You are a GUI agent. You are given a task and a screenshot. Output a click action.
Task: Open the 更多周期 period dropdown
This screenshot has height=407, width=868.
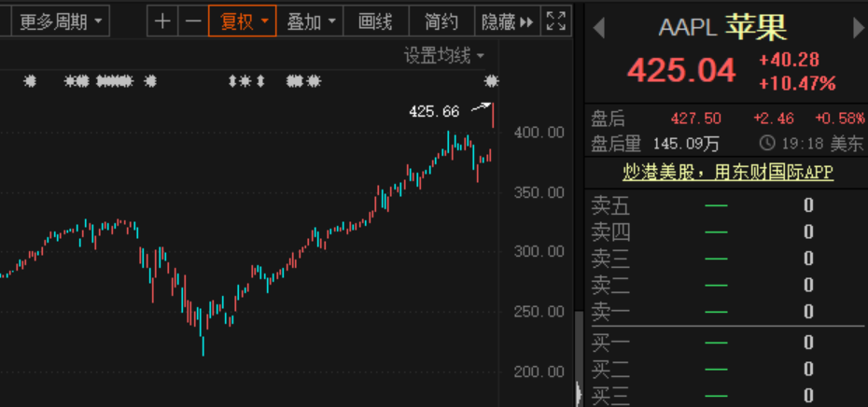click(63, 21)
